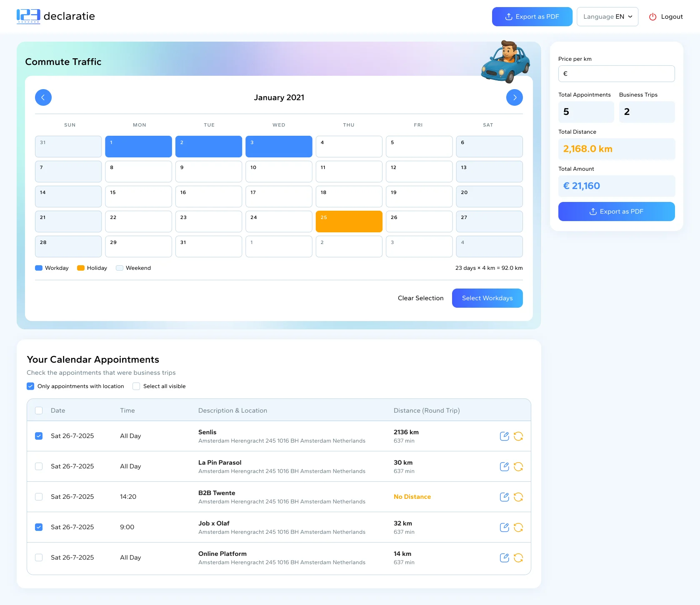
Task: Click Clear Selection
Action: click(421, 298)
